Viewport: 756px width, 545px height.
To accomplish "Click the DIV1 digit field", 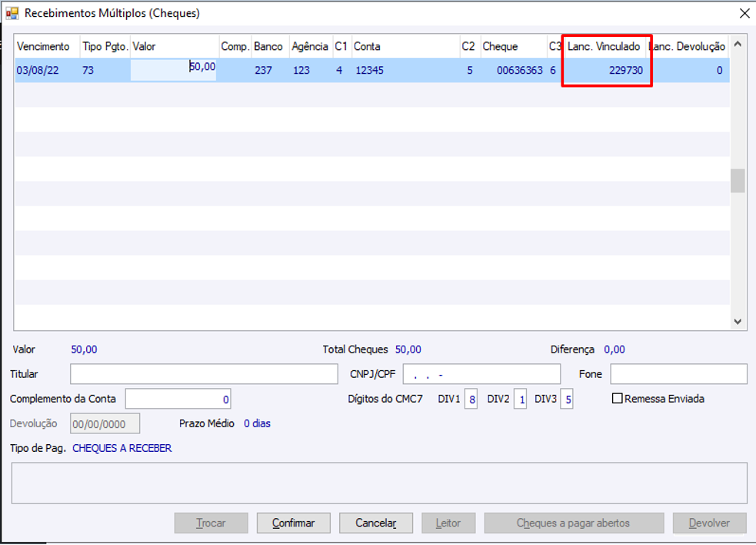I will (x=471, y=400).
